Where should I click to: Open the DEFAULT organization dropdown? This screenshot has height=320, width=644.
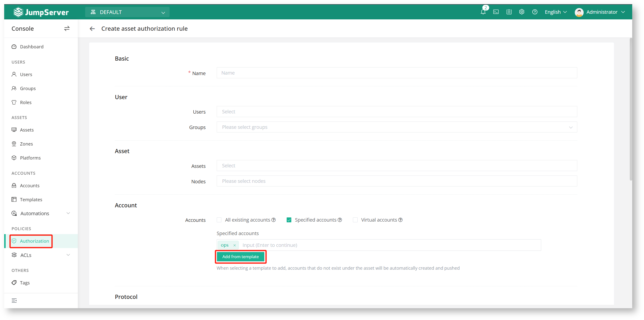coord(127,12)
